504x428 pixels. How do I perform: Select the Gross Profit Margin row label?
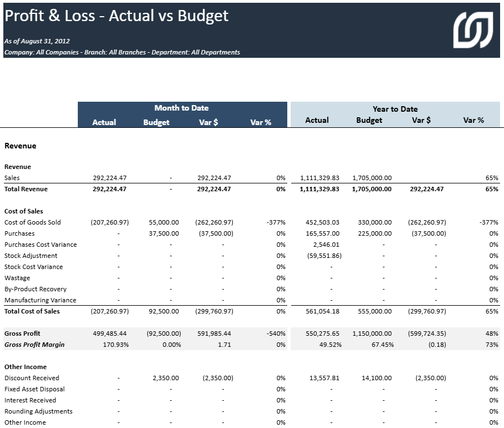(34, 345)
